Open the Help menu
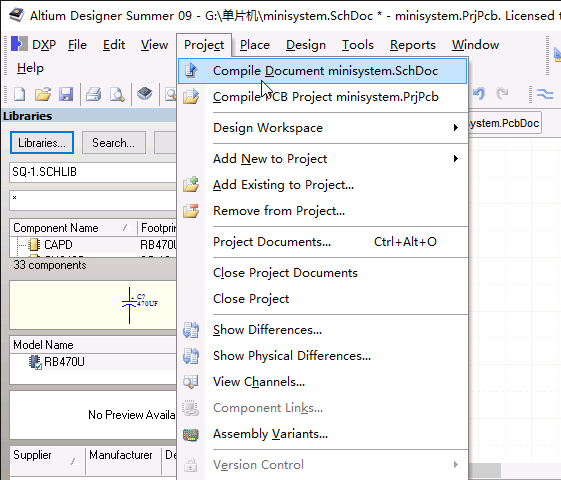 coord(30,68)
